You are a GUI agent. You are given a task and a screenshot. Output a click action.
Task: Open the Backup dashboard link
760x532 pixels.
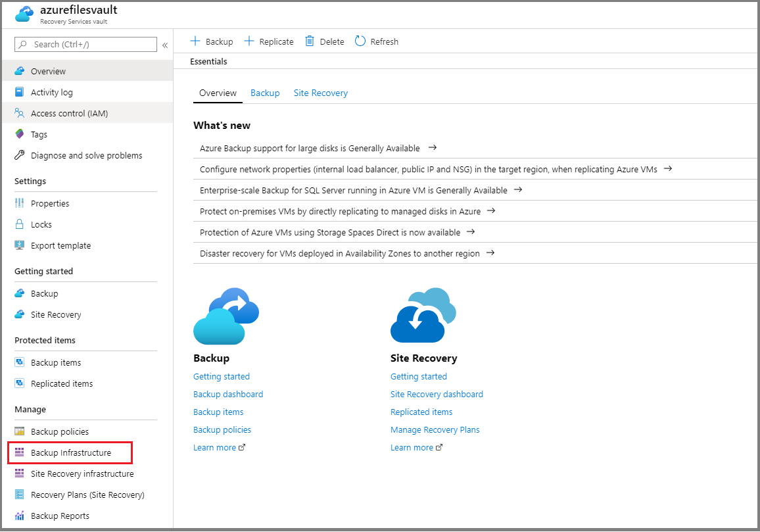pos(228,394)
